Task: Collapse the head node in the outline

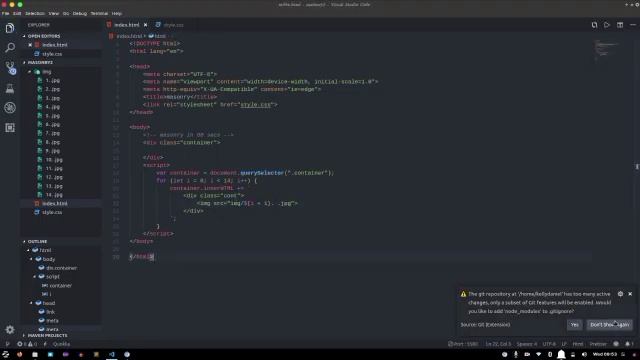Action: pyautogui.click(x=31, y=303)
